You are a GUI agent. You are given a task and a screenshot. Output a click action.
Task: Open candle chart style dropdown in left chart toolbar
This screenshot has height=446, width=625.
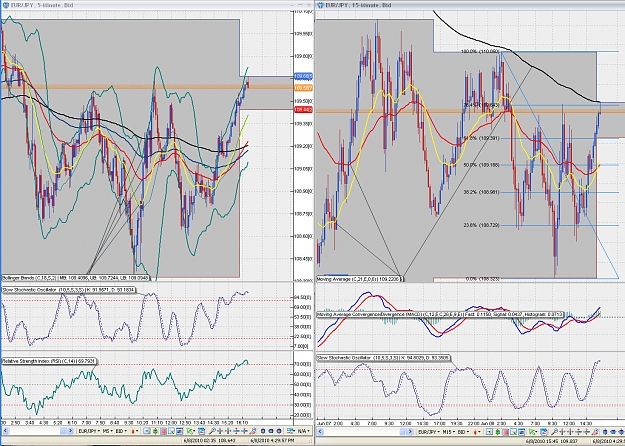coord(135,431)
